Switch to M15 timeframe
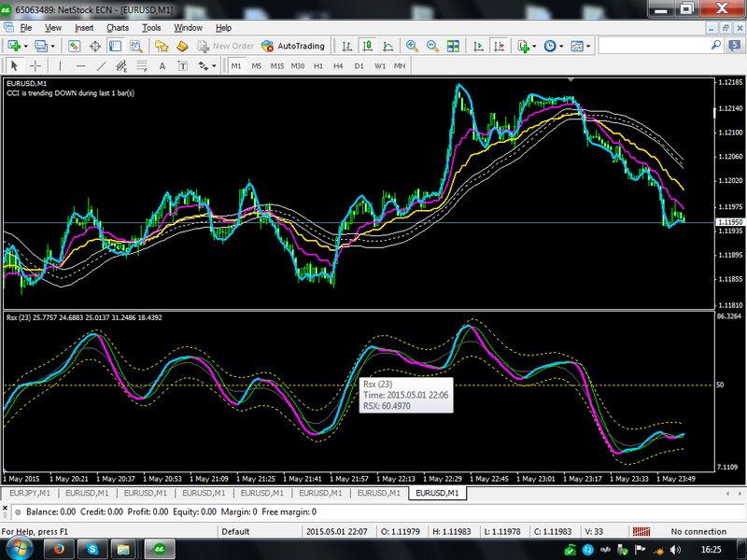Screen dimensions: 747x560 (x=277, y=66)
